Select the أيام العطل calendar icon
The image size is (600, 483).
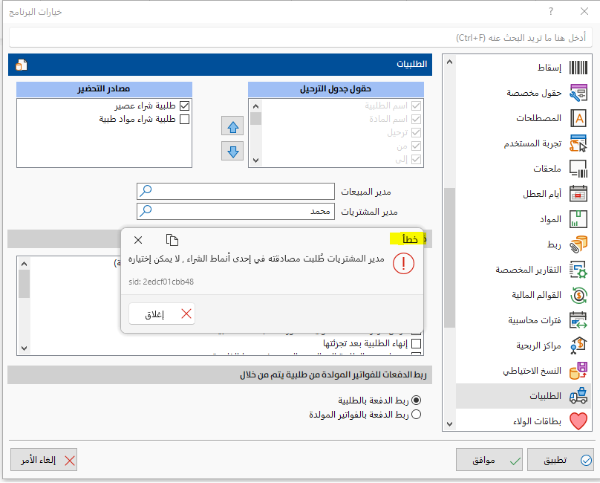578,194
